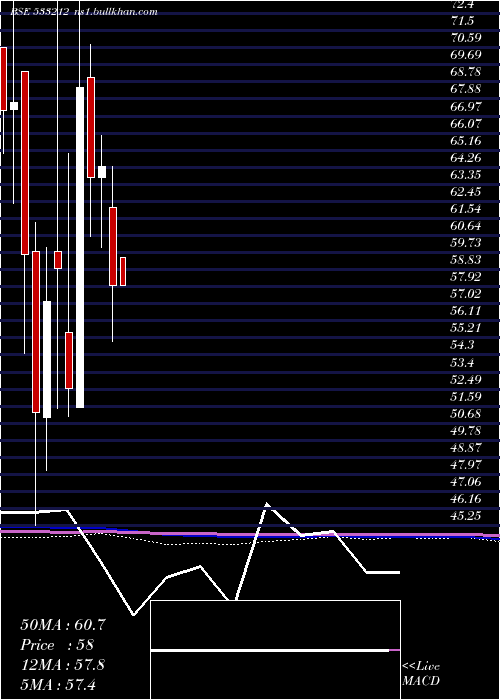Screen dimensions: 500x700
Task: Select the 65.16 price label
Action: pos(466,141)
